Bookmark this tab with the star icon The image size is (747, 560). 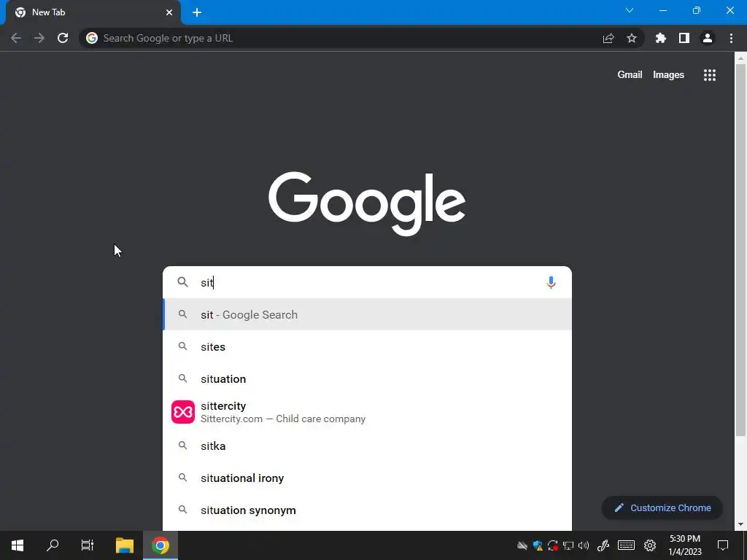pyautogui.click(x=632, y=38)
